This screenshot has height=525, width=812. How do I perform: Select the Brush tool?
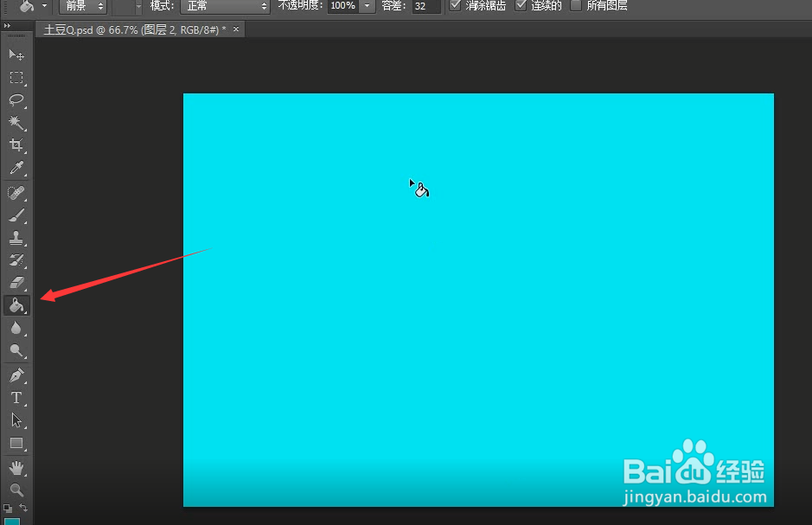(x=16, y=215)
